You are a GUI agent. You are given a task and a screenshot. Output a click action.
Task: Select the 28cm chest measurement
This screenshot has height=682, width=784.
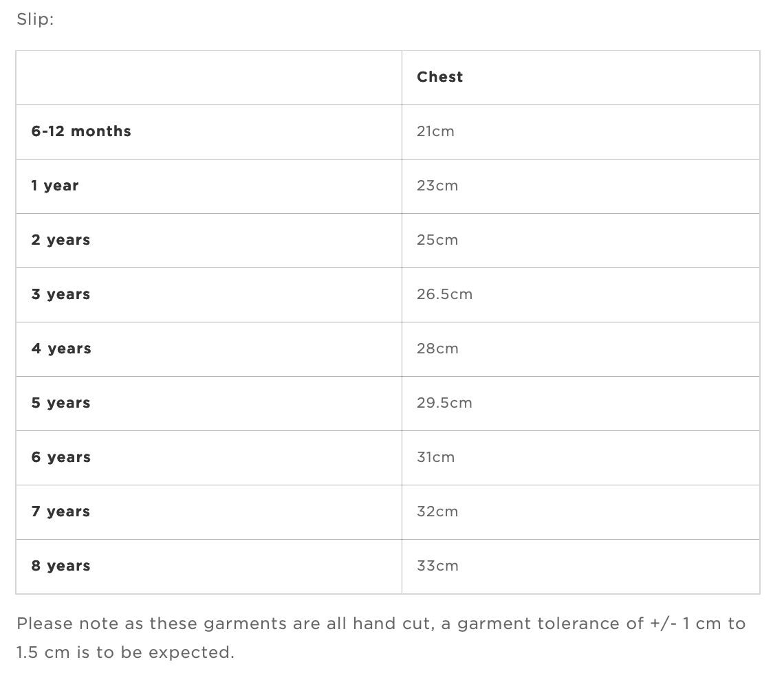[437, 349]
